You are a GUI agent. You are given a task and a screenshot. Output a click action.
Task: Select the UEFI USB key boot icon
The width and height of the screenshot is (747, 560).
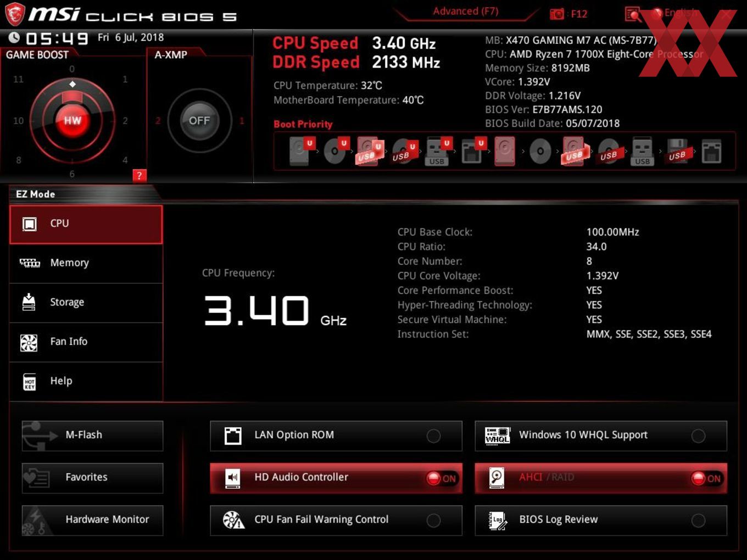pos(438,152)
